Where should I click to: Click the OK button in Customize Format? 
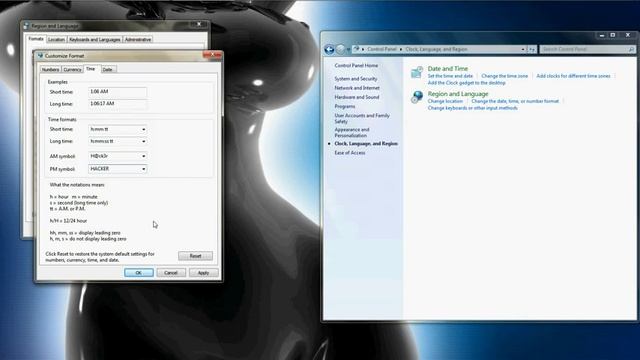(x=139, y=273)
